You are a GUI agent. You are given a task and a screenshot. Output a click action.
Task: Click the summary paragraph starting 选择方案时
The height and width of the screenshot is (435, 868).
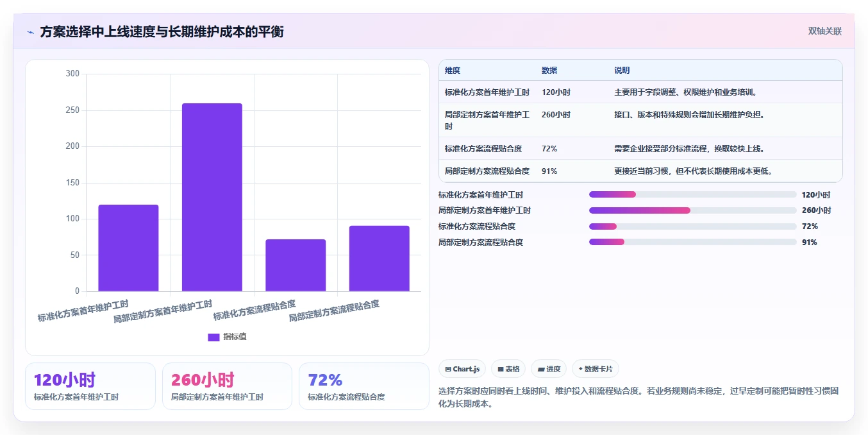pyautogui.click(x=638, y=397)
